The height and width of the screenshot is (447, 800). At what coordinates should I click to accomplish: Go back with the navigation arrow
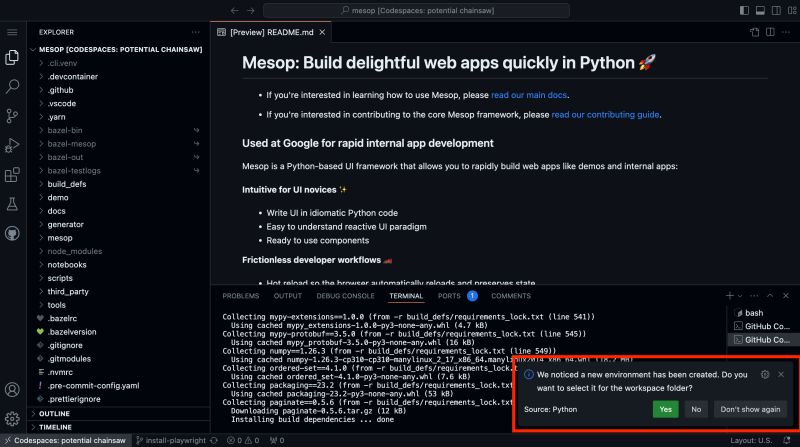pyautogui.click(x=234, y=11)
